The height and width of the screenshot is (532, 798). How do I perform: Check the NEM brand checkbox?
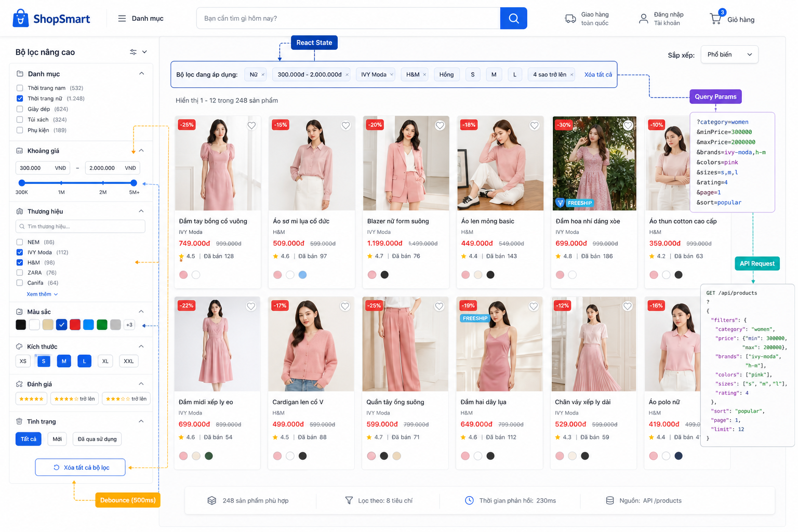(20, 242)
